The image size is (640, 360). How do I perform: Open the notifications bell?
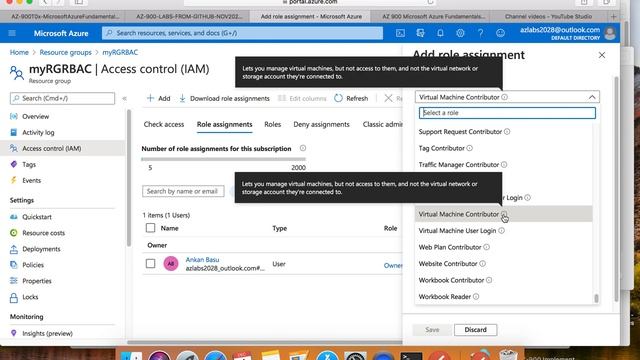440,33
